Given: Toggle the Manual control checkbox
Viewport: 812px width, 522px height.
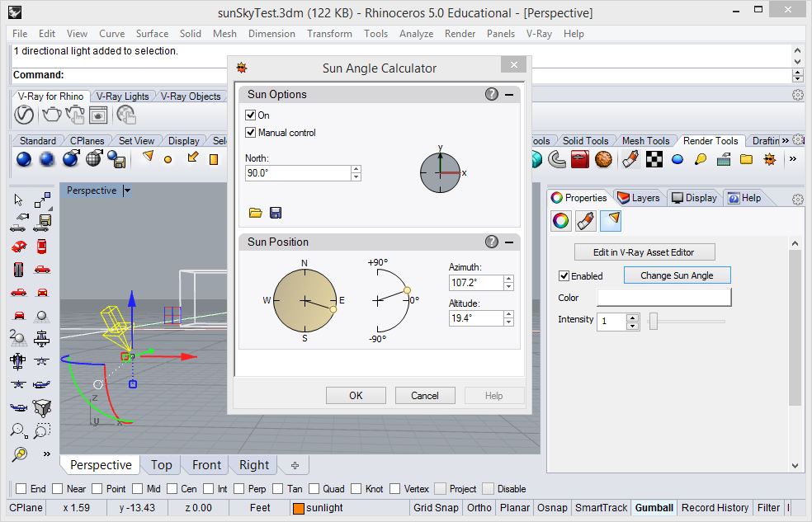Looking at the screenshot, I should tap(251, 133).
